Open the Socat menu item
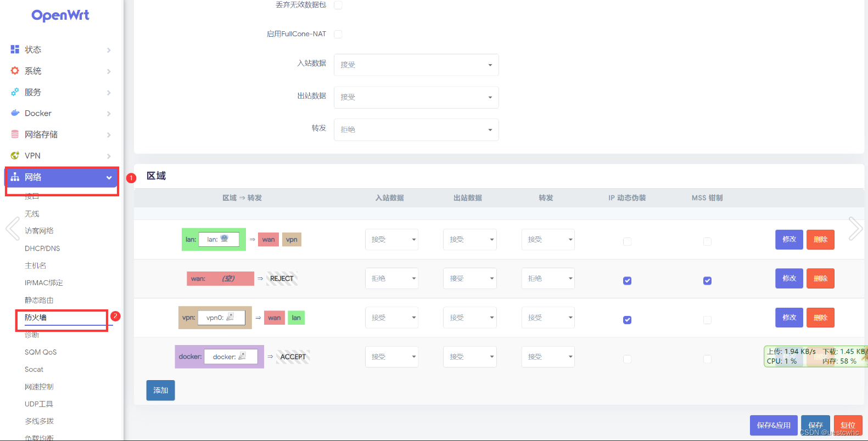This screenshot has height=441, width=868. click(34, 369)
